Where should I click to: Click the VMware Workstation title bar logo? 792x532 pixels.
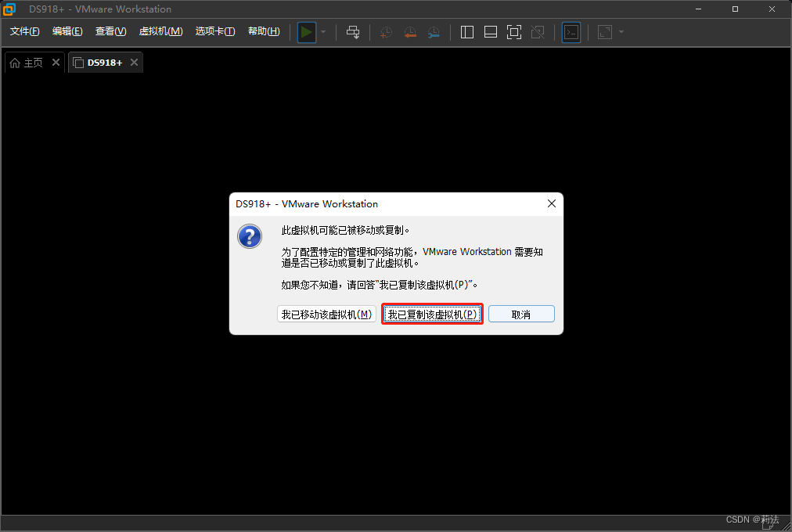coord(9,9)
